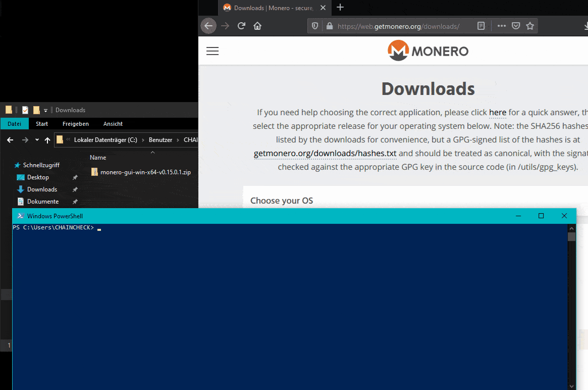The width and height of the screenshot is (588, 390).
Task: Toggle Firefox reader view icon
Action: pyautogui.click(x=481, y=26)
